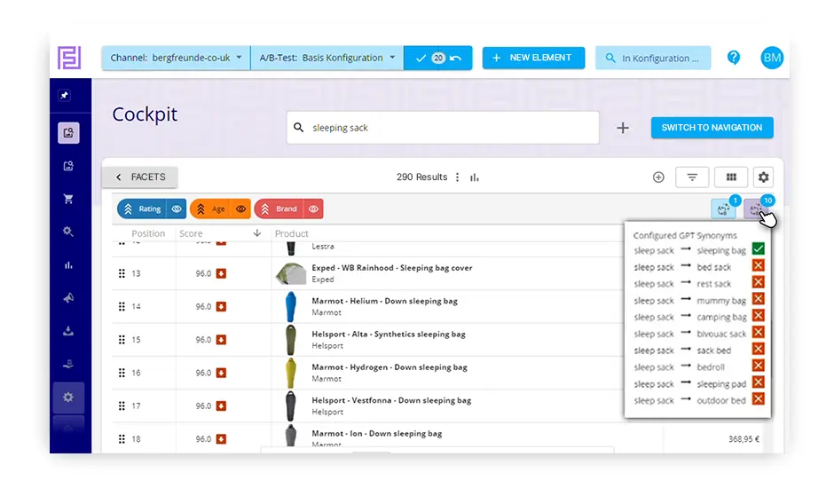Switch to grid view button
The image size is (834, 504).
click(731, 177)
